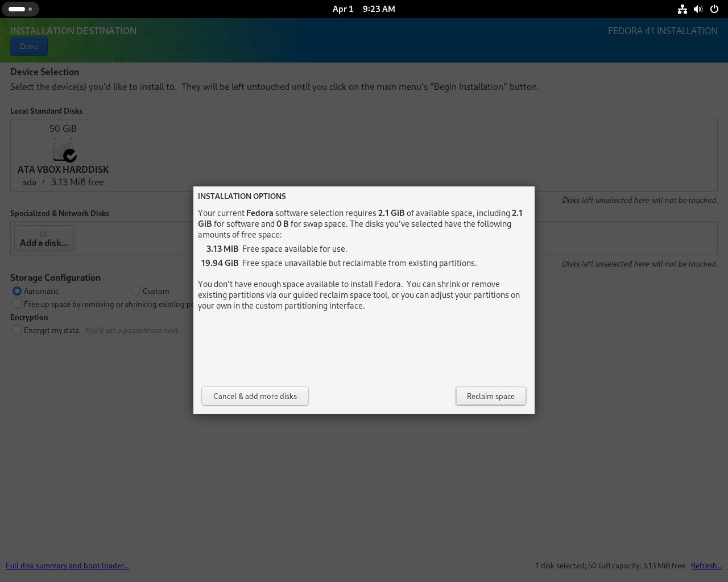Enable Free up space by removing checkbox
This screenshot has width=728, height=582.
point(17,304)
